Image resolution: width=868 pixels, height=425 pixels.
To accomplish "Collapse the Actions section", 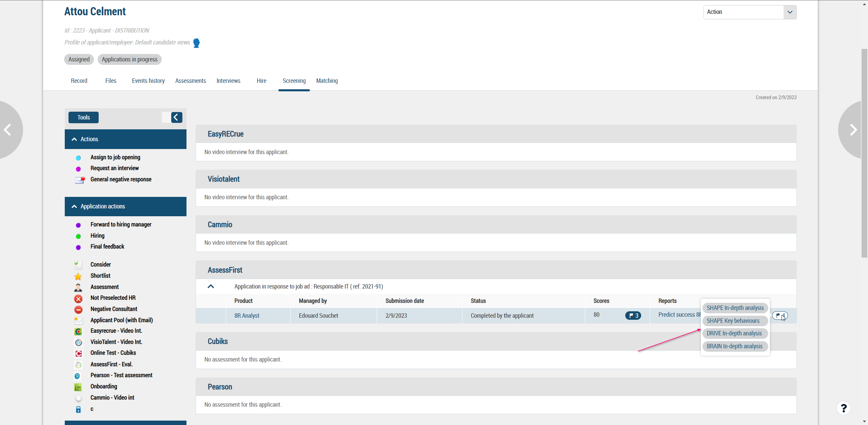I will pyautogui.click(x=74, y=139).
